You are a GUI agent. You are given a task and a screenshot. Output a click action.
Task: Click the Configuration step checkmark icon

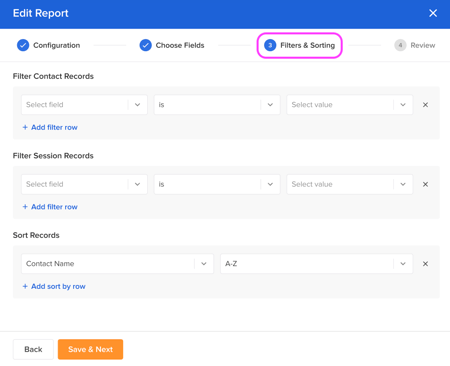23,45
